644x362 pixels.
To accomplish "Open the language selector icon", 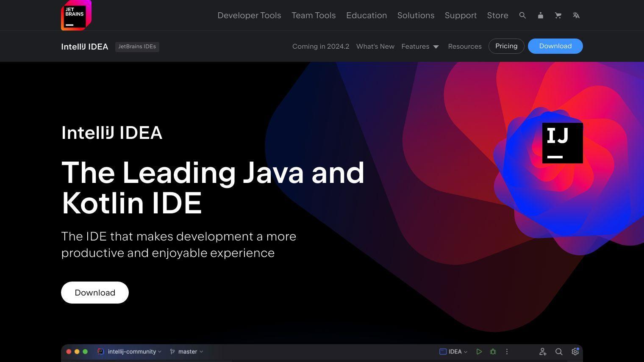I will [576, 15].
